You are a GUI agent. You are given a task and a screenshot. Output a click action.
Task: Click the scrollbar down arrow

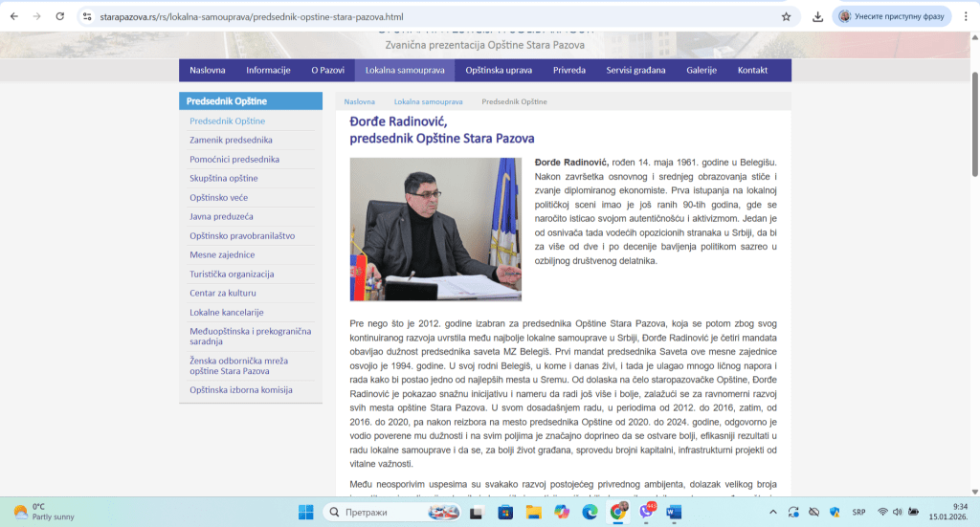click(x=974, y=492)
